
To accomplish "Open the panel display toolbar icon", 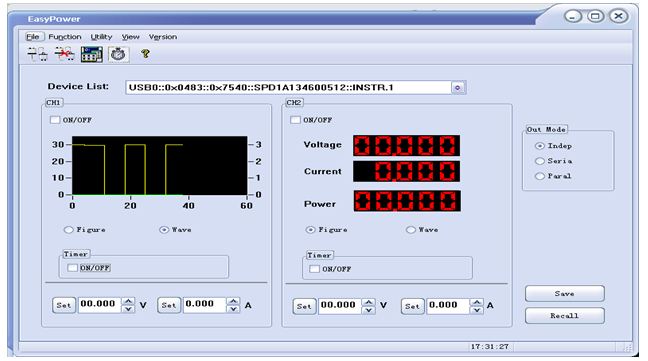I will click(92, 54).
